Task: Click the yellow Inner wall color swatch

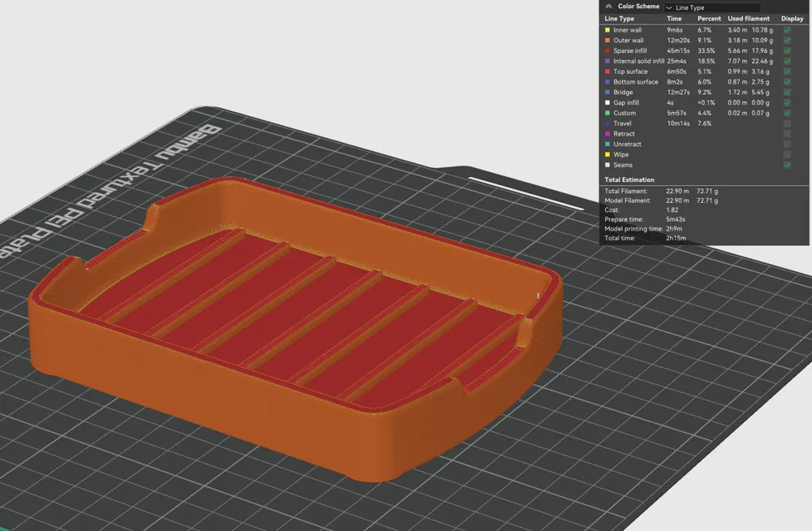Action: pyautogui.click(x=607, y=30)
